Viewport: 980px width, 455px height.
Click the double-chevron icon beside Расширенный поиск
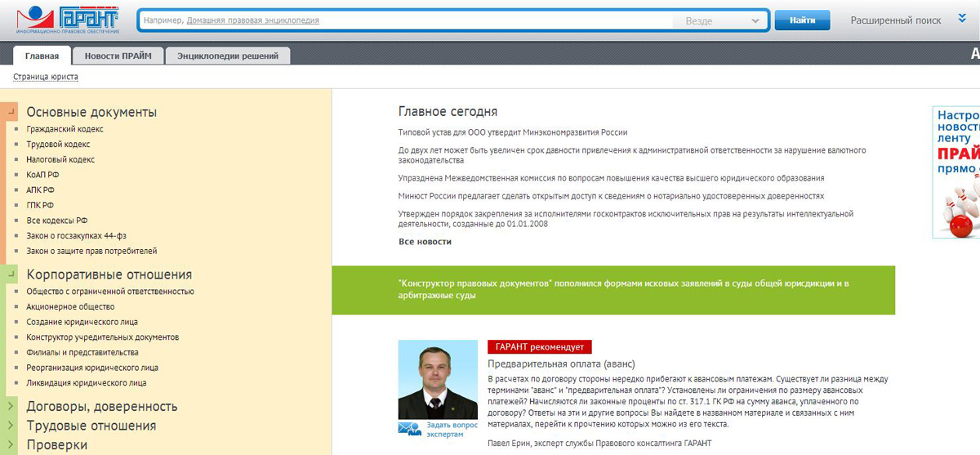click(x=962, y=19)
